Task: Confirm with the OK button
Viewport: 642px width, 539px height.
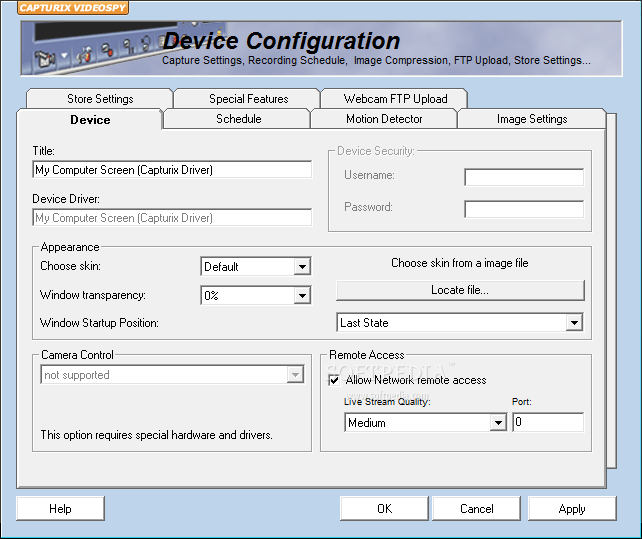Action: point(384,508)
